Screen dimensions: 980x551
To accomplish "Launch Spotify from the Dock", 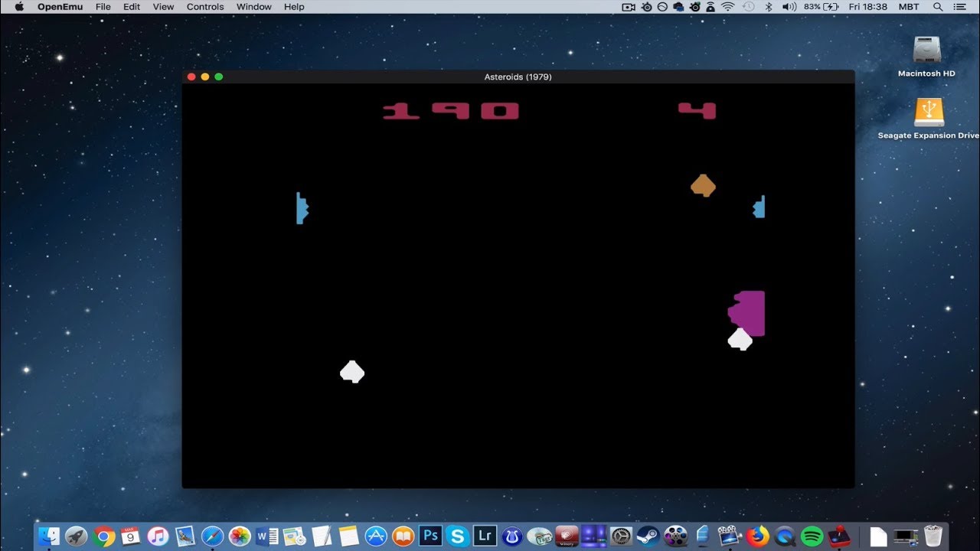I will [812, 536].
